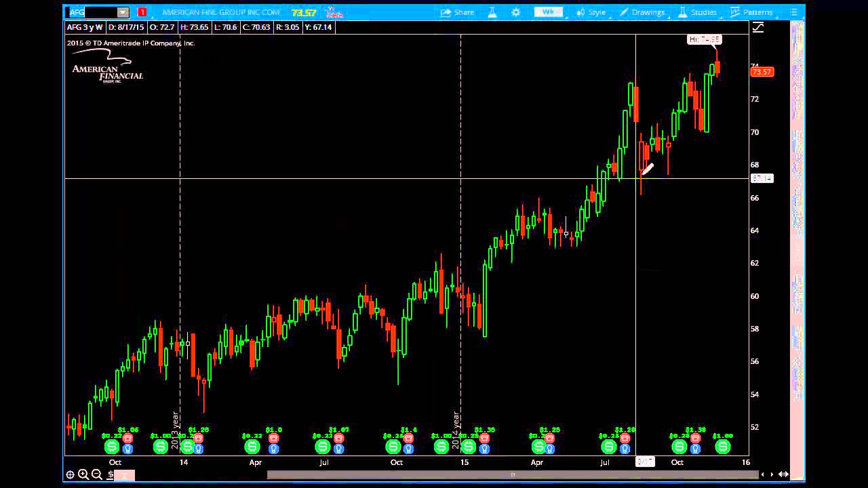
Task: Click the price axis scale icon top right
Action: (758, 27)
